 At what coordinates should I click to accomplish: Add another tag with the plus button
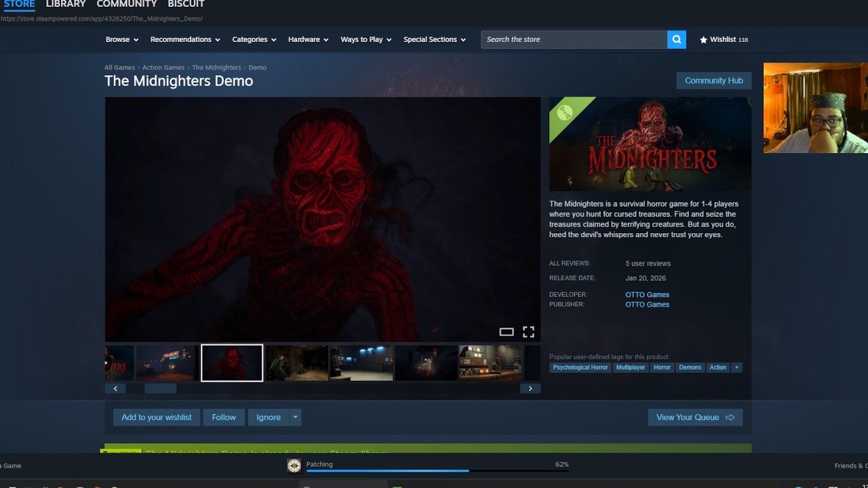tap(736, 367)
